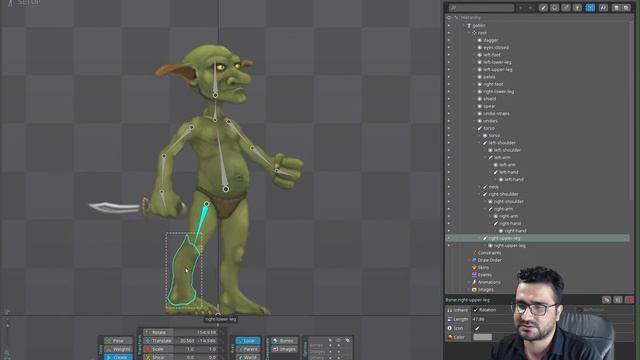Activate the Rotate transform tool
640x360 pixels.
[158, 333]
